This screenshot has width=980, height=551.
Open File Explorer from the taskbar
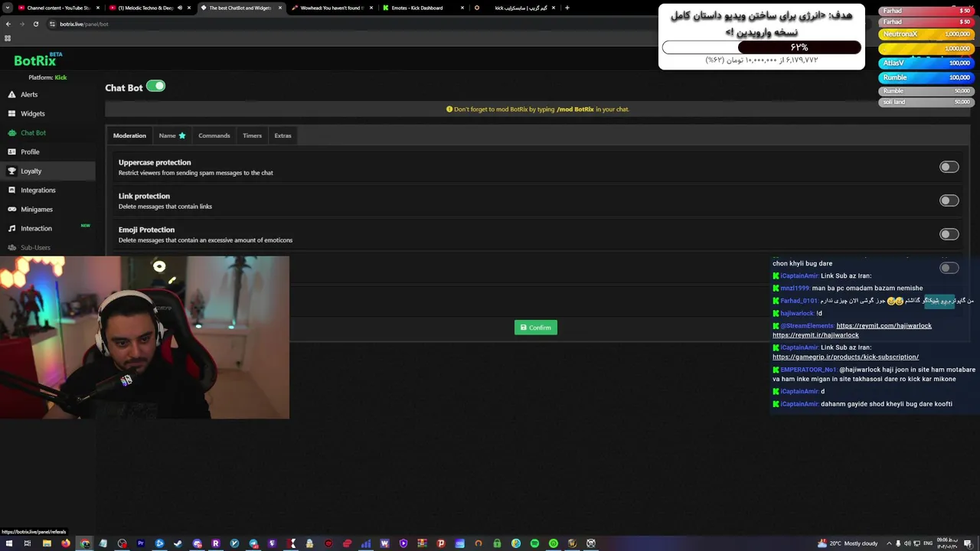click(x=47, y=543)
